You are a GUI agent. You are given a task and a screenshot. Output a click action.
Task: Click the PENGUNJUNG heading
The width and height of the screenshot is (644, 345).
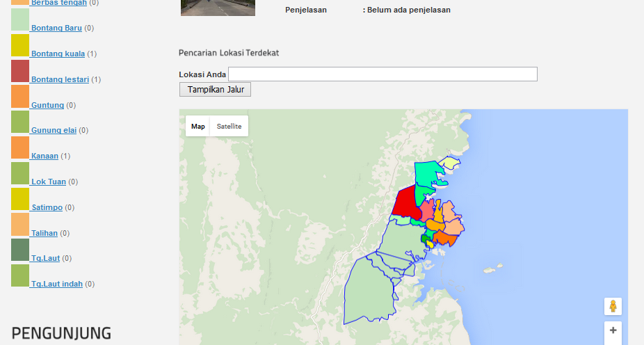(61, 333)
